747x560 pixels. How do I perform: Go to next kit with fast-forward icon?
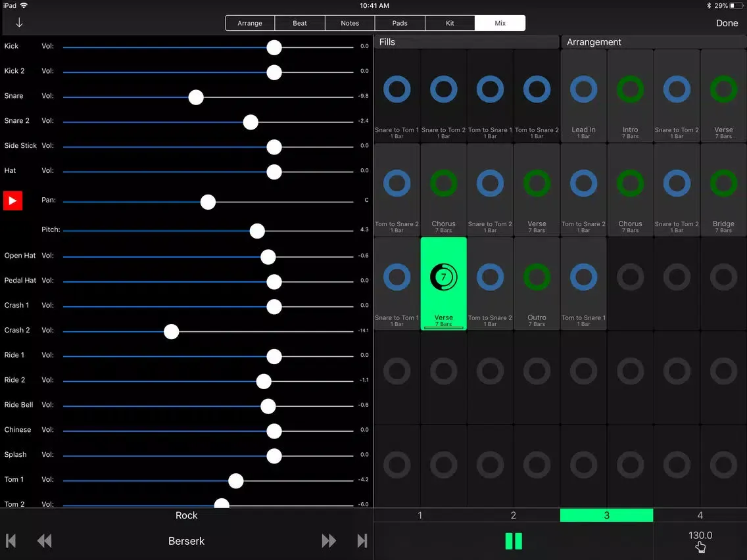[x=329, y=540]
